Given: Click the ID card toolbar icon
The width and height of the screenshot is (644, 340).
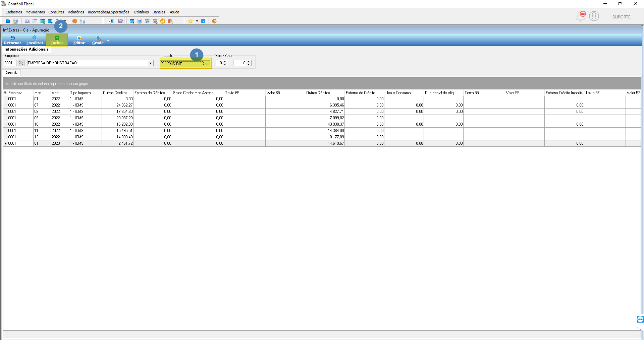Looking at the screenshot, I should coord(27,21).
